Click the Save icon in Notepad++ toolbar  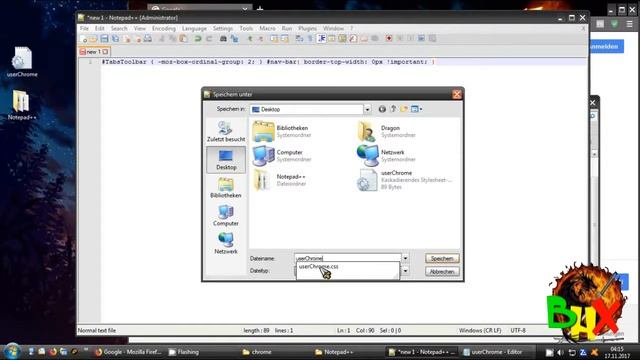(104, 39)
